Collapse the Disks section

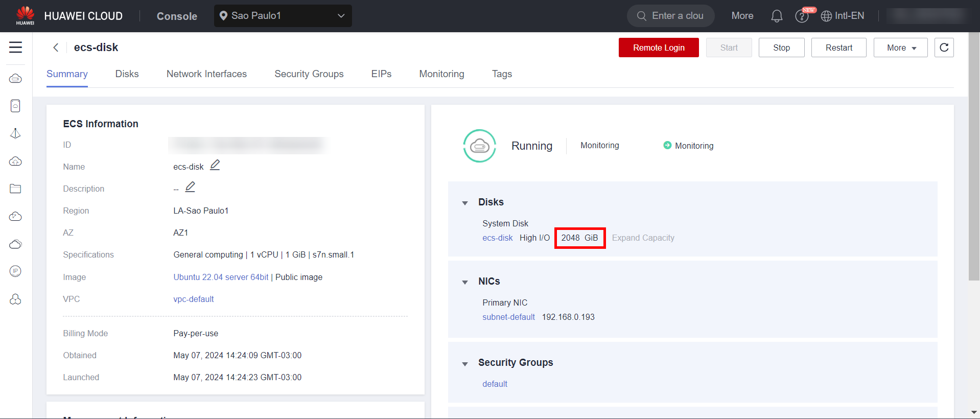(x=465, y=203)
